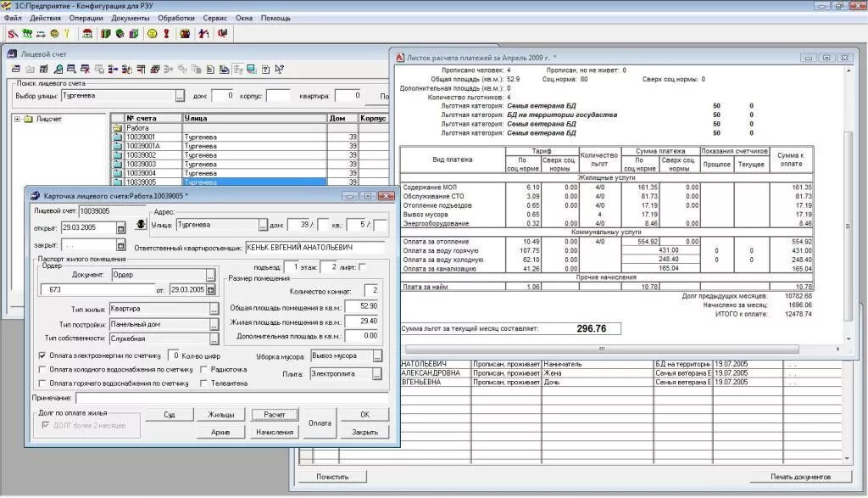
Task: Open the Документы menu
Action: click(130, 18)
